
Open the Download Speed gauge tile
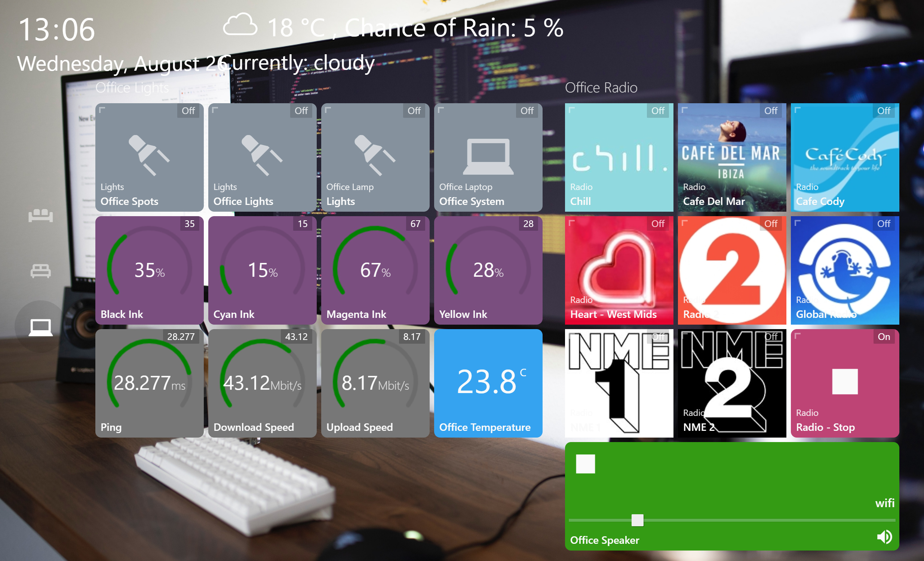(x=262, y=383)
